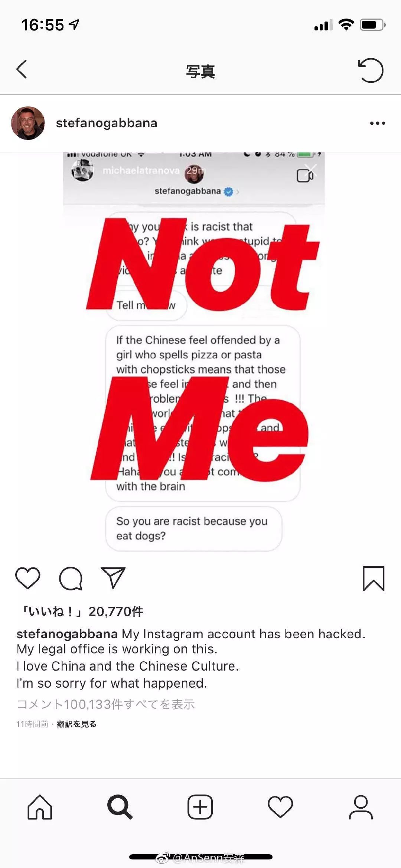Tap the battery indicator in status bar
Viewport: 401px width, 868px height.
[373, 25]
